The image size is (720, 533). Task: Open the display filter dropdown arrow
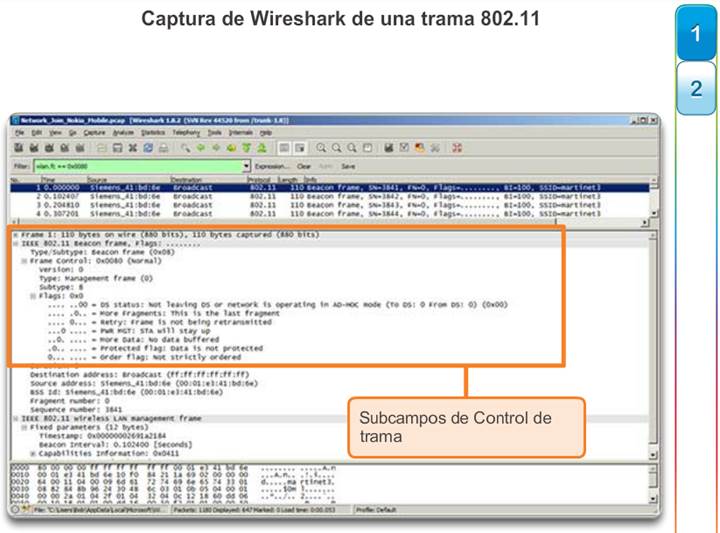[x=247, y=166]
